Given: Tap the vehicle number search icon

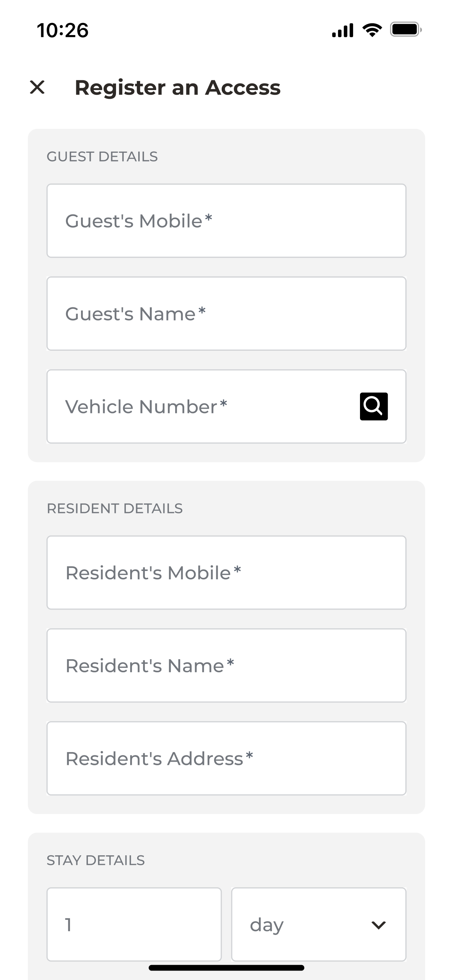Looking at the screenshot, I should click(373, 406).
